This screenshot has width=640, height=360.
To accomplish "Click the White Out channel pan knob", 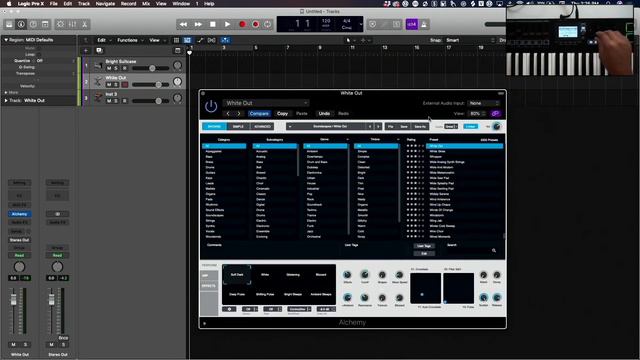I will point(19,267).
